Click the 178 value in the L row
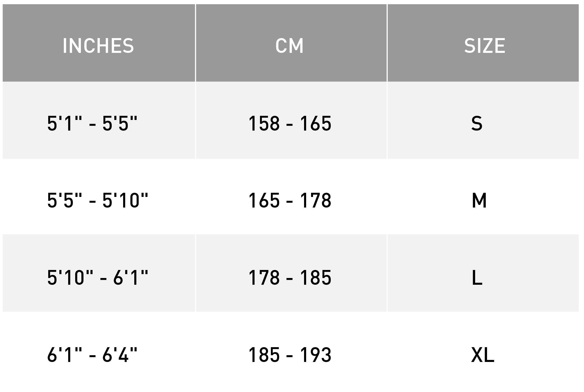584x392 pixels. [x=264, y=277]
